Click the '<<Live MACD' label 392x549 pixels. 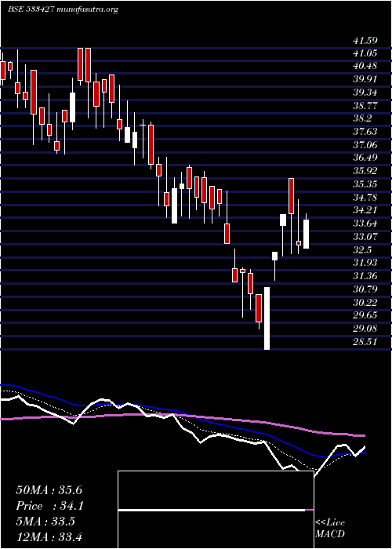(x=330, y=529)
